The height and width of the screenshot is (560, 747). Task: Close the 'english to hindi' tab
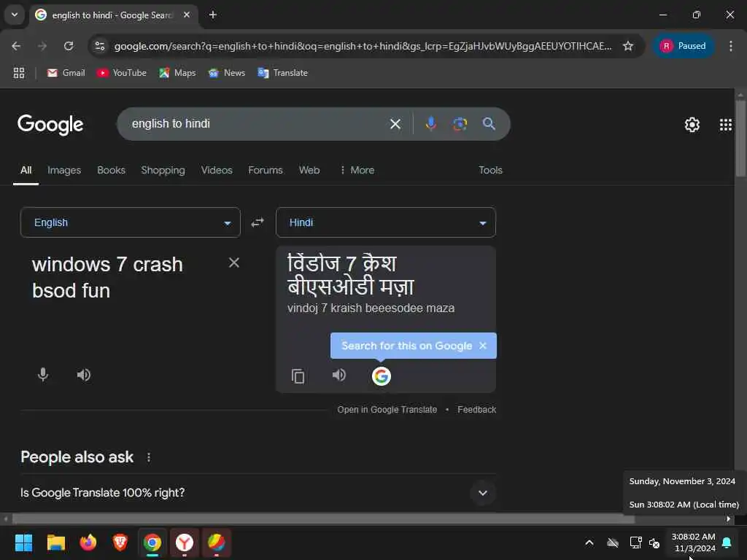point(187,15)
